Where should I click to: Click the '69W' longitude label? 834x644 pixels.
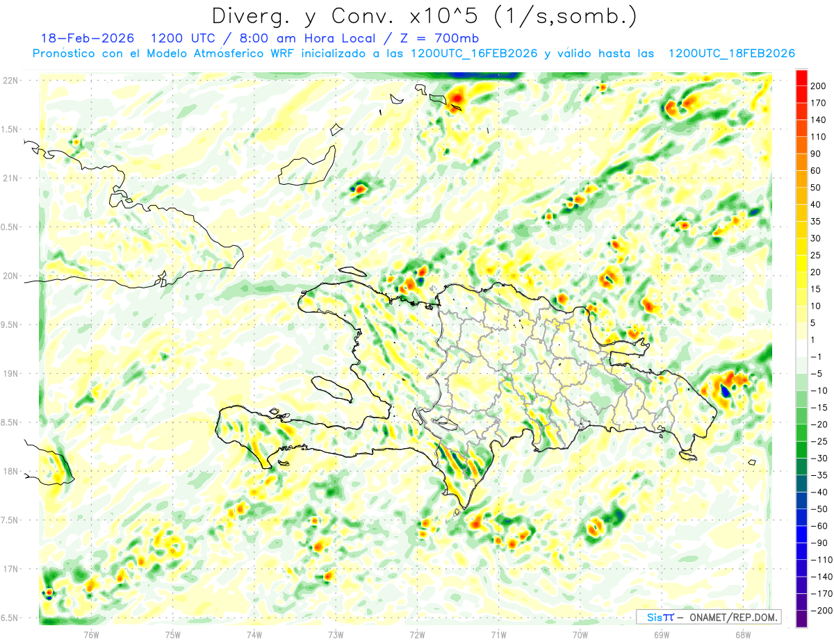click(662, 634)
